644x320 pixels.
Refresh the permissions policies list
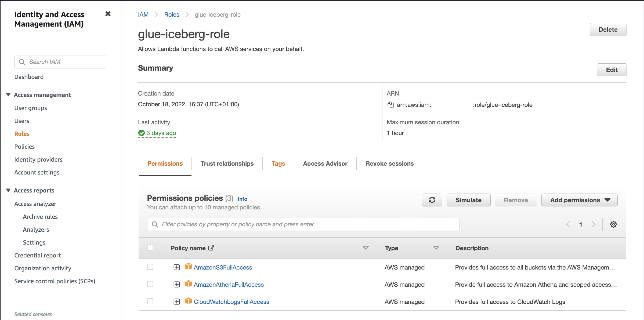pyautogui.click(x=432, y=200)
